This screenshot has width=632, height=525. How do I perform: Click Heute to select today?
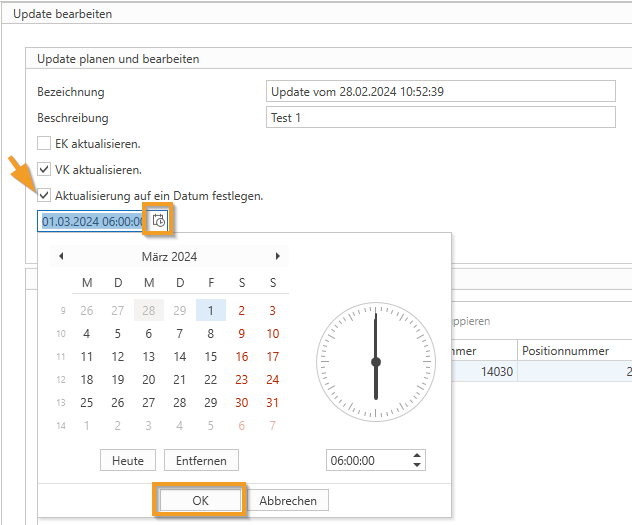128,460
